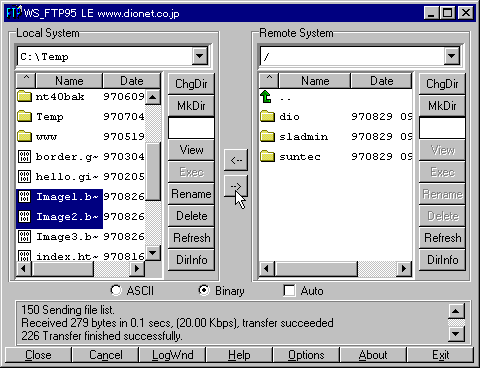The width and height of the screenshot is (480, 368).
Task: Click the index.ht~ file icon
Action: coord(24,255)
